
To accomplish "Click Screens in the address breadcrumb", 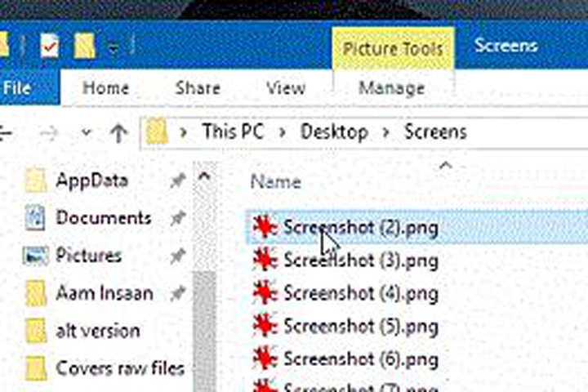I will (436, 132).
